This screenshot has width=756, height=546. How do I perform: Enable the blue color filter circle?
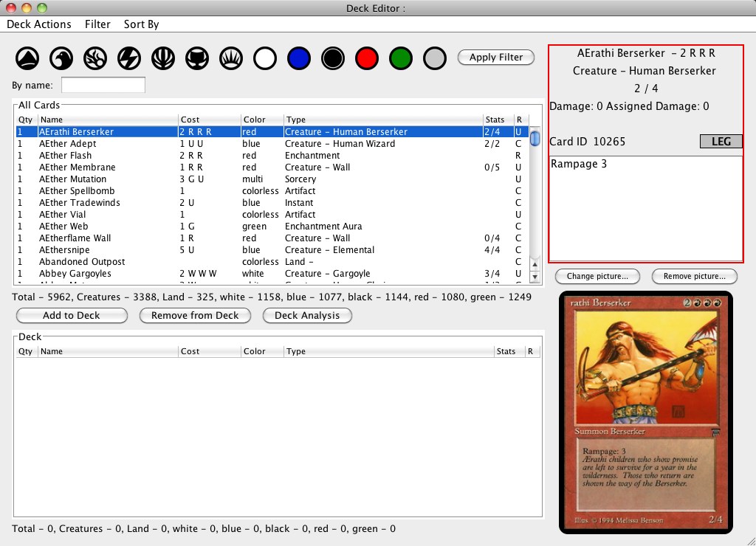(x=299, y=58)
